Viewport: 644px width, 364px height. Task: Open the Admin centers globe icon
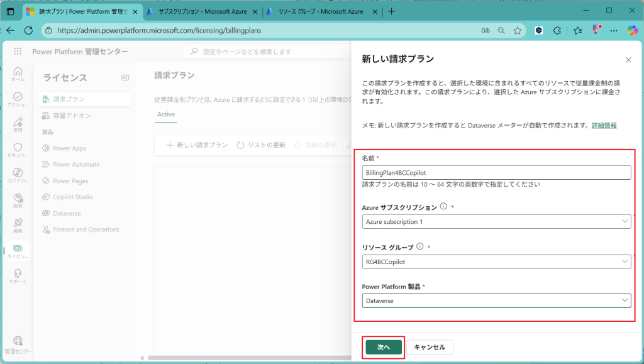18,345
